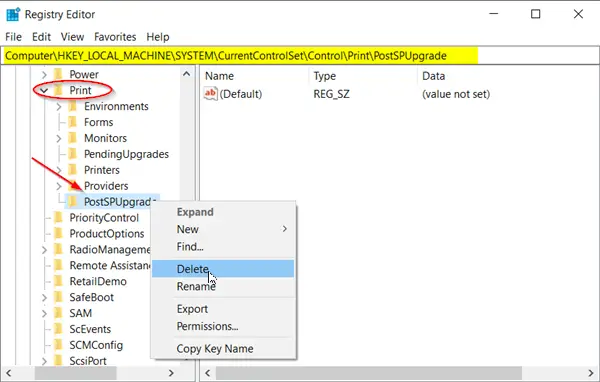The width and height of the screenshot is (600, 382).
Task: Click the ProductOptions folder icon
Action: click(58, 233)
